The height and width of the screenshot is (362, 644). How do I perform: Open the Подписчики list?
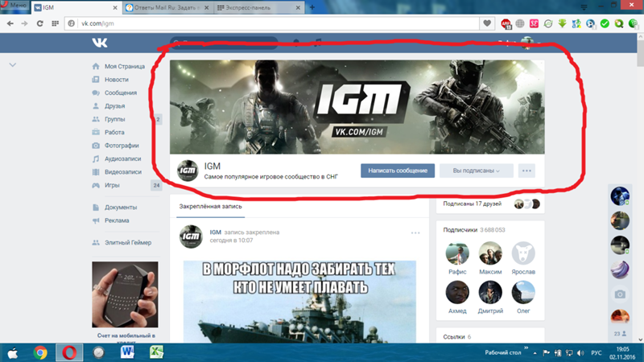460,230
